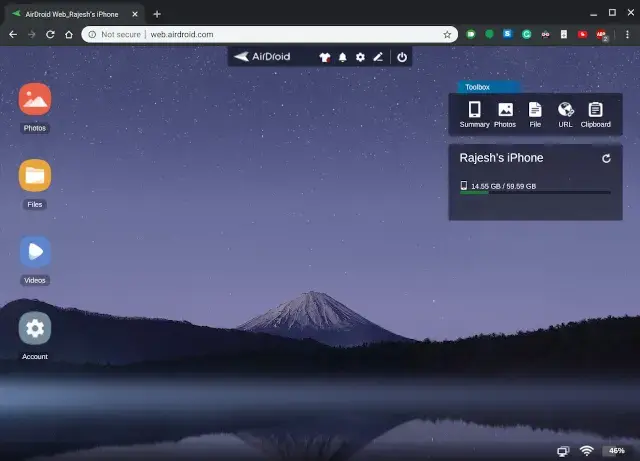Click the green camera extension icon

471,34
